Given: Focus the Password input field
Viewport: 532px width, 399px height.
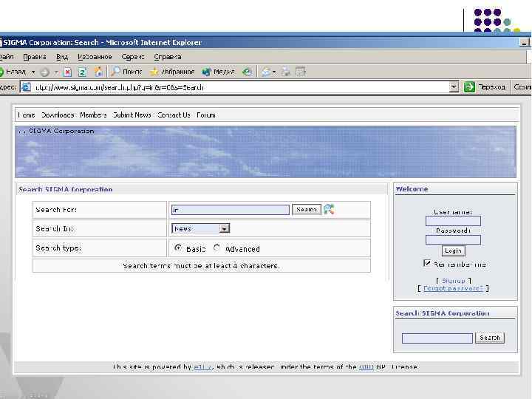Looking at the screenshot, I should coord(453,240).
